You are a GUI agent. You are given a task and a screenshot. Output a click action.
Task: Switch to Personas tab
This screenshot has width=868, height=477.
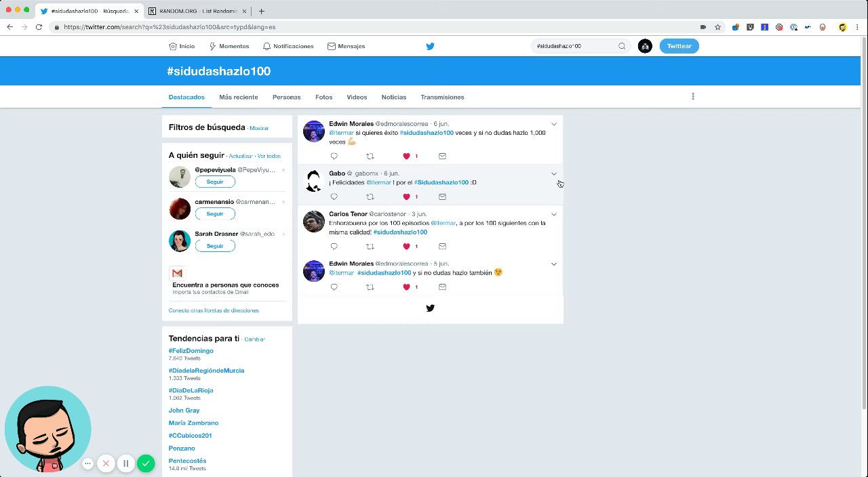(287, 97)
